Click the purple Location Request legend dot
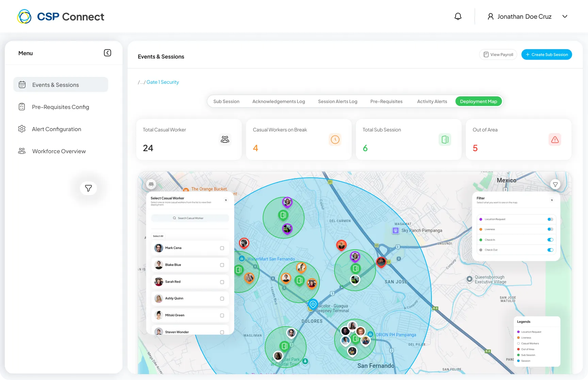The height and width of the screenshot is (380, 588). tap(518, 332)
